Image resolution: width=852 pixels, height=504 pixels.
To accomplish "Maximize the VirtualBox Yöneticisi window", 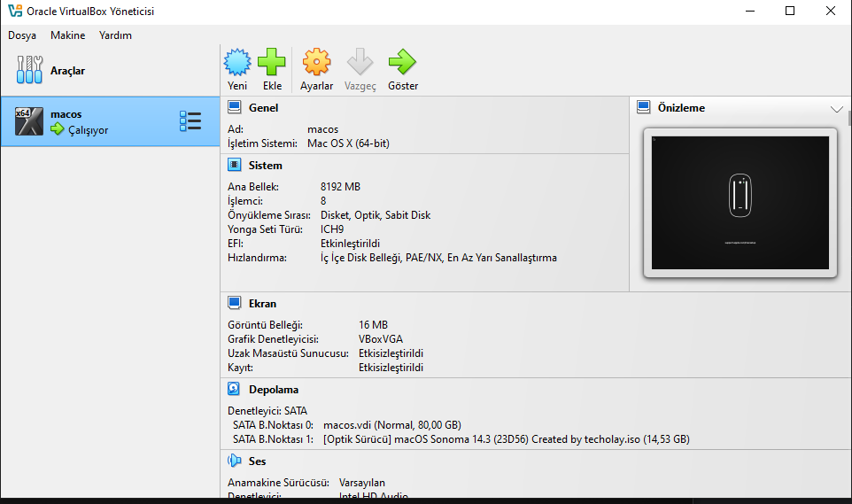I will coord(790,11).
